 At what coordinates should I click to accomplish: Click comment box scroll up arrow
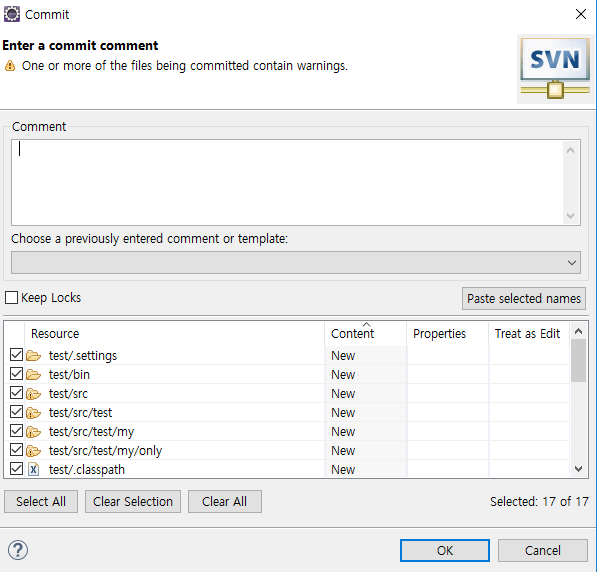(x=570, y=150)
